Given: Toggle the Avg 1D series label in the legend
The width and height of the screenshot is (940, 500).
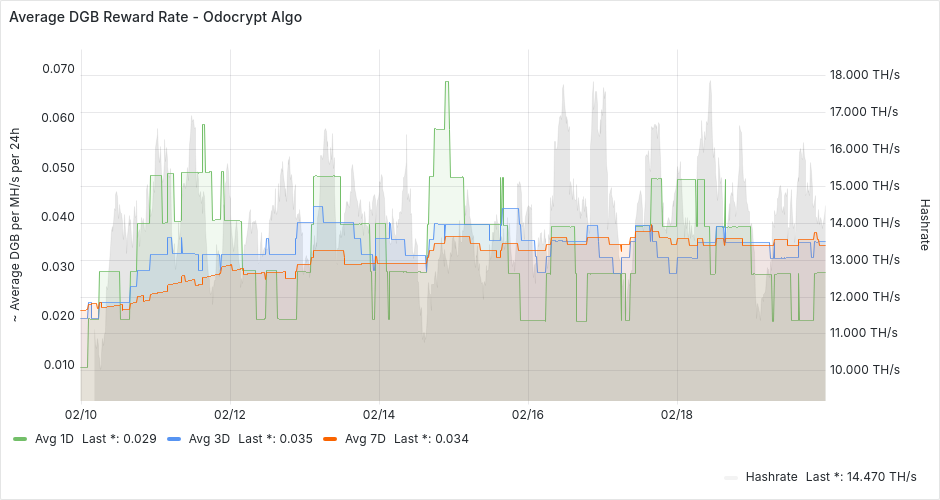Looking at the screenshot, I should tap(53, 439).
